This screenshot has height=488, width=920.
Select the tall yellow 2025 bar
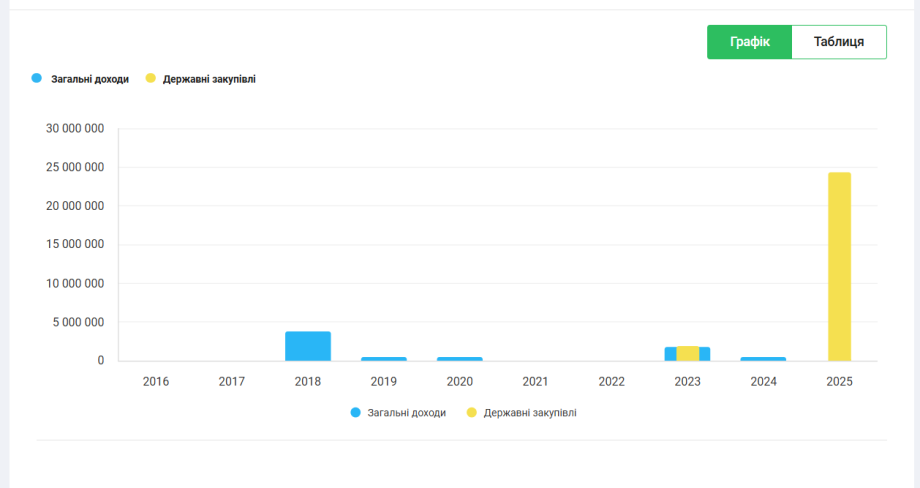(x=839, y=266)
